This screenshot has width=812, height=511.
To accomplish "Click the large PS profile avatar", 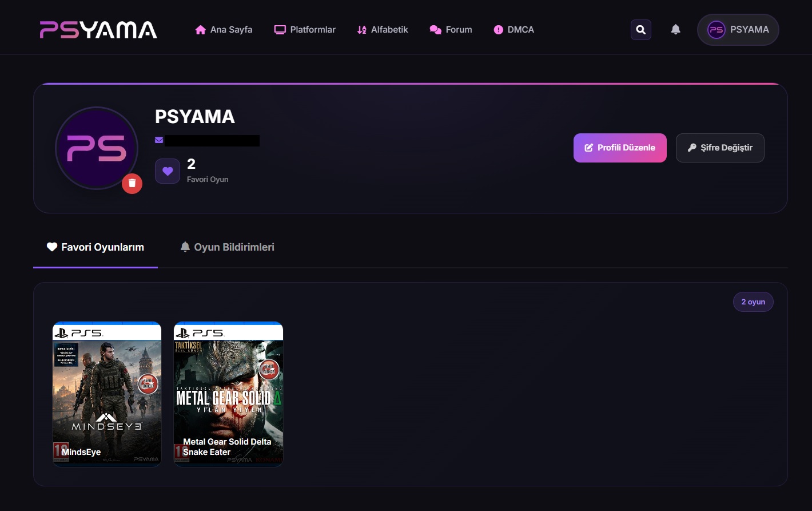I will click(x=97, y=148).
